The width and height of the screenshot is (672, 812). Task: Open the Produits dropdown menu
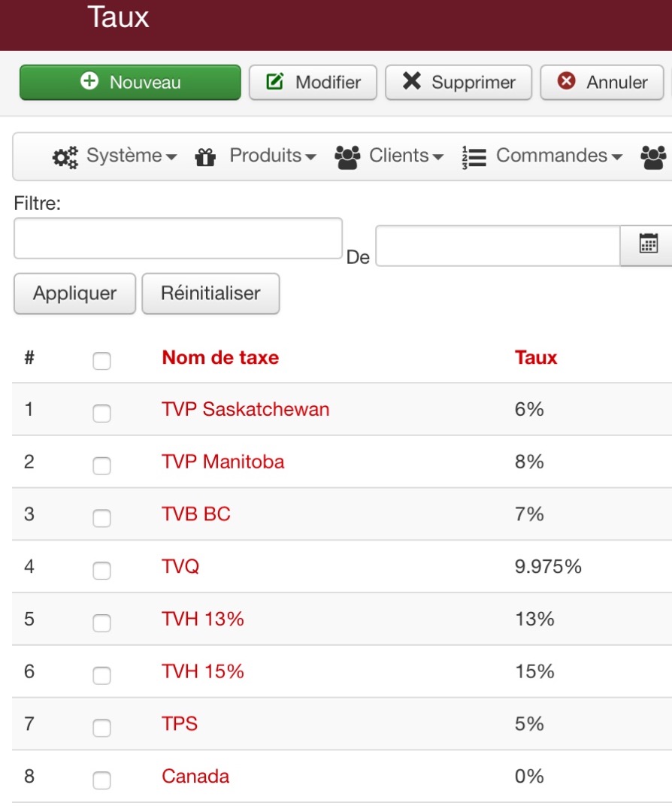coord(272,156)
